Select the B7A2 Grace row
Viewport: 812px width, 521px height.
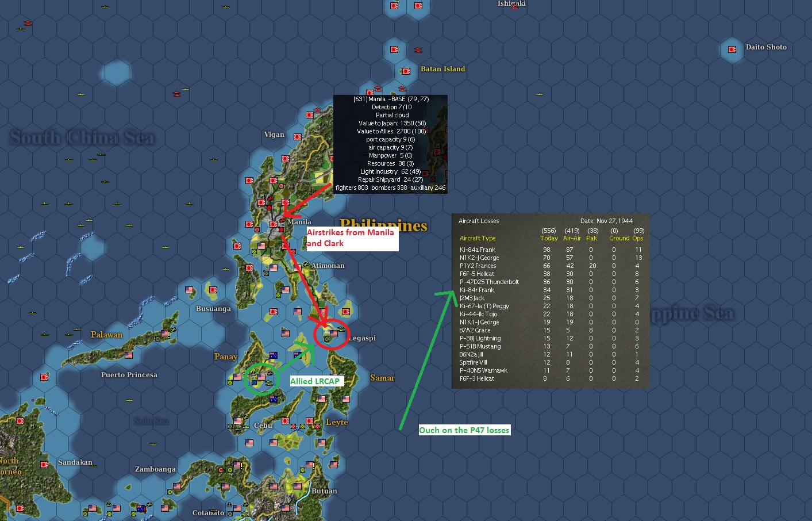point(551,330)
